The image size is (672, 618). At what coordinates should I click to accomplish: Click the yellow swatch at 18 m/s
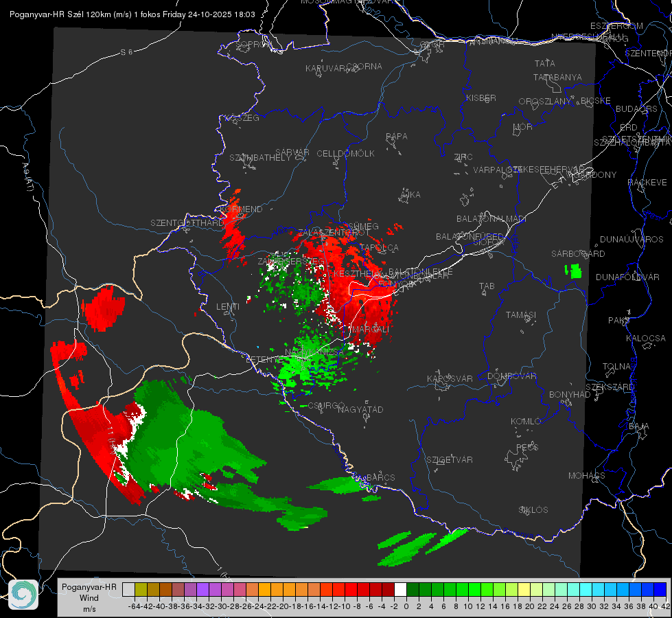pos(524,589)
